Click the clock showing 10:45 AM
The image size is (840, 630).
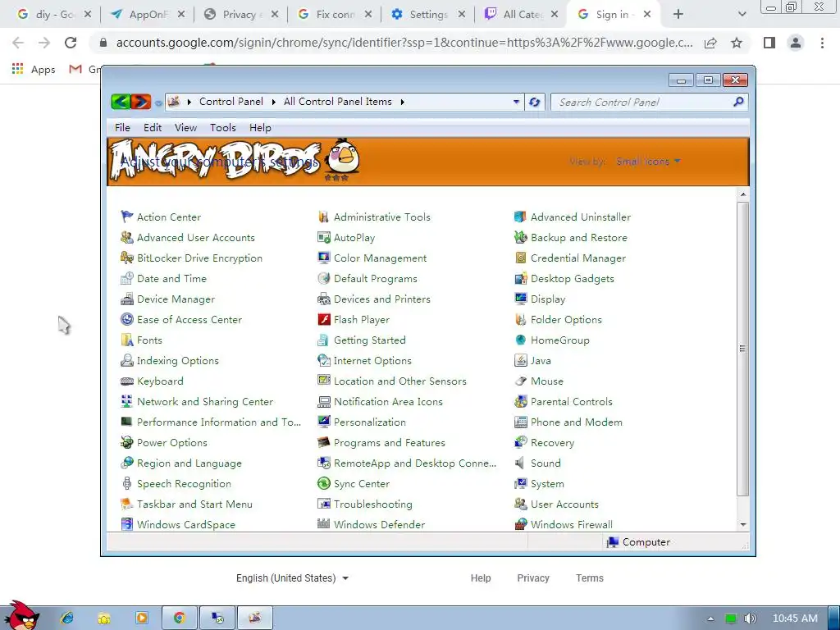click(x=795, y=619)
